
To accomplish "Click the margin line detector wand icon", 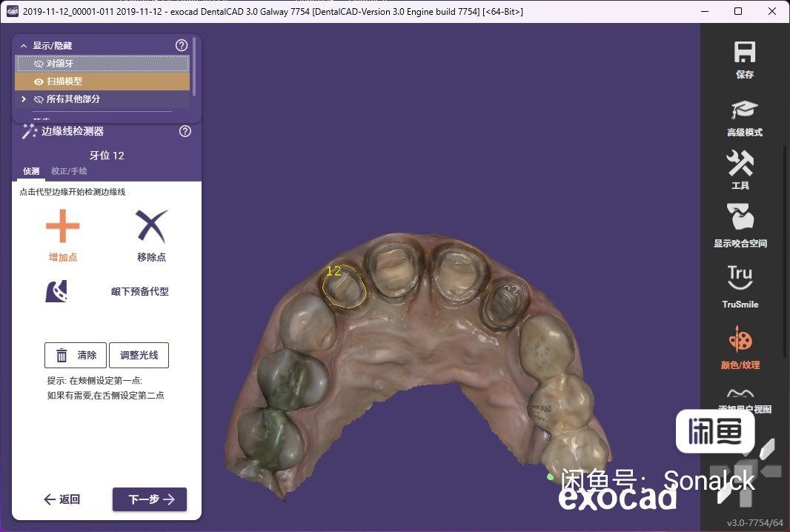I will tap(29, 131).
